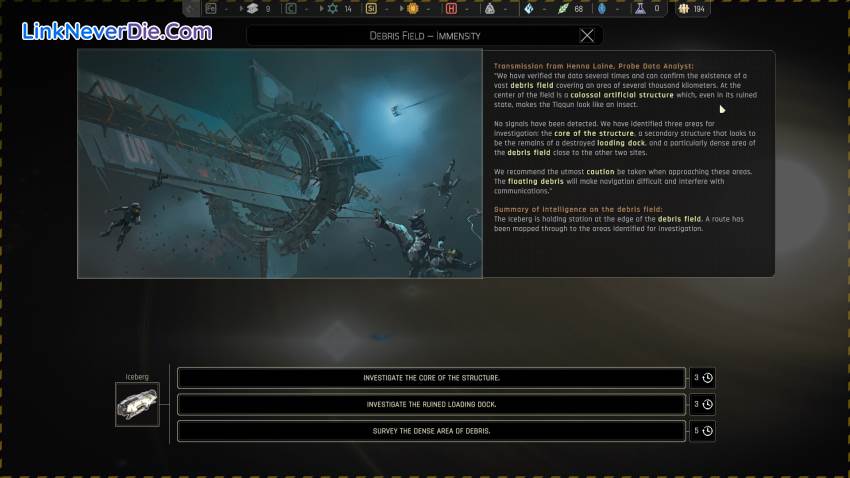Click clock icon beside core structure option
850x478 pixels.
click(707, 378)
